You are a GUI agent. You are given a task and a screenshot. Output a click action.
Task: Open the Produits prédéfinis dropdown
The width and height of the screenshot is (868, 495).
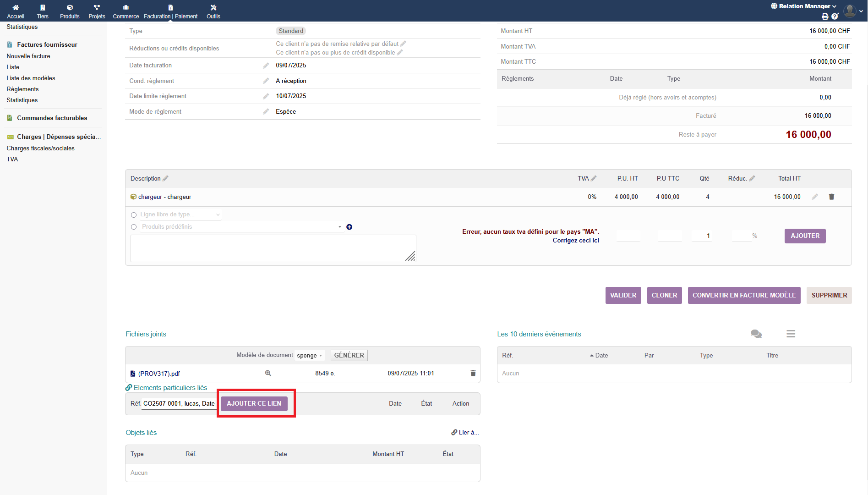tap(242, 227)
